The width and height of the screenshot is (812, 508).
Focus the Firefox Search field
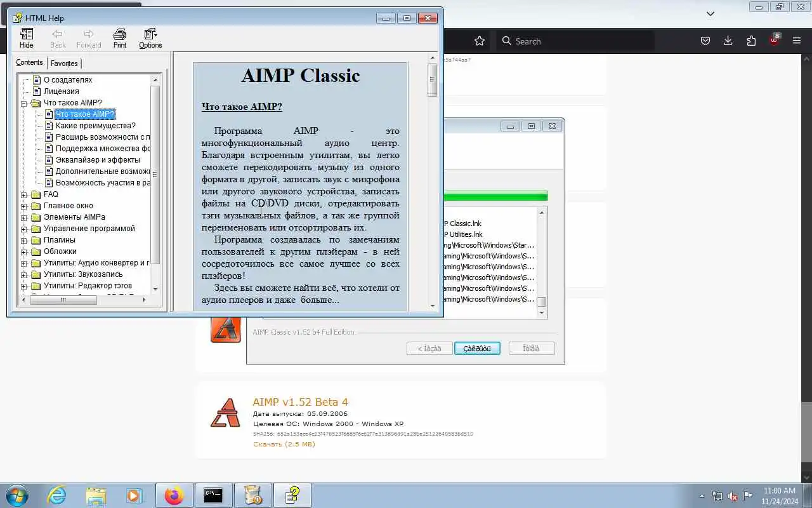[575, 41]
